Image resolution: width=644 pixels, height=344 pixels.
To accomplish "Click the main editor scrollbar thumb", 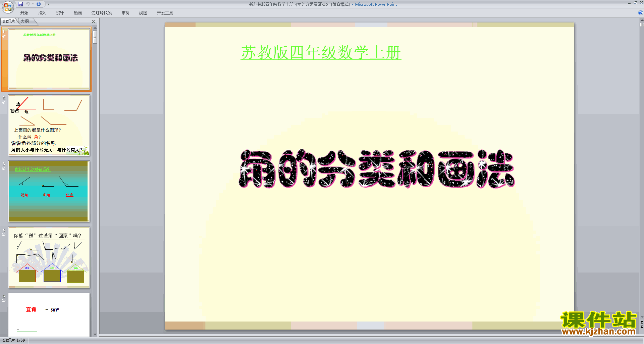I will click(642, 24).
